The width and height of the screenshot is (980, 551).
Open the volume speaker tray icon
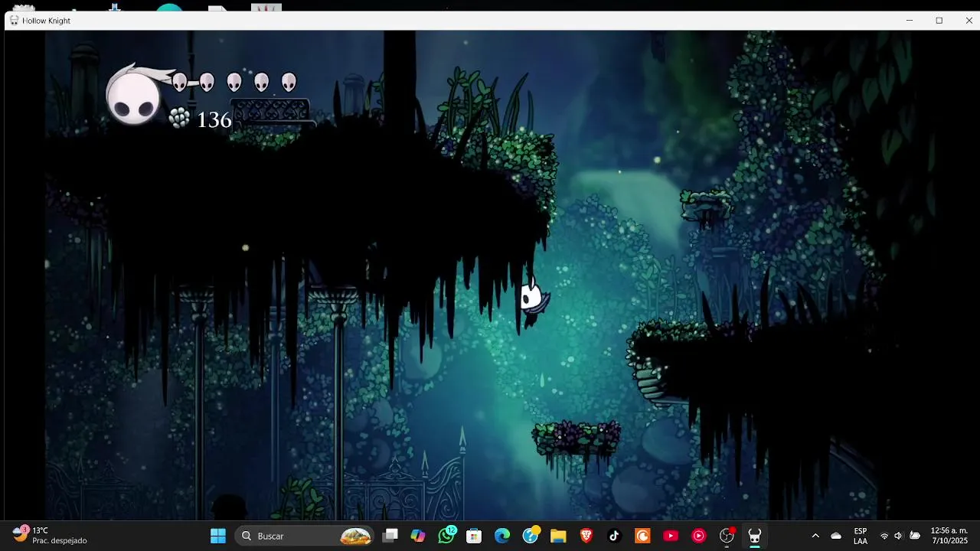899,536
